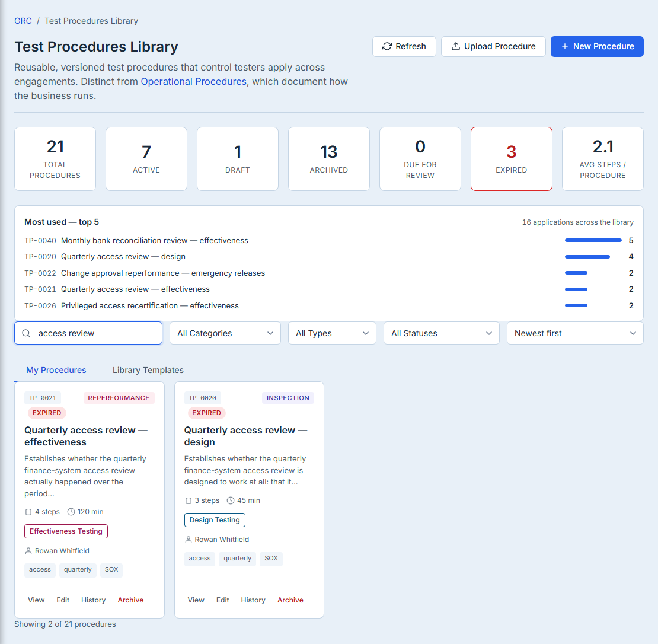Select the Due For Review stat card

click(420, 159)
